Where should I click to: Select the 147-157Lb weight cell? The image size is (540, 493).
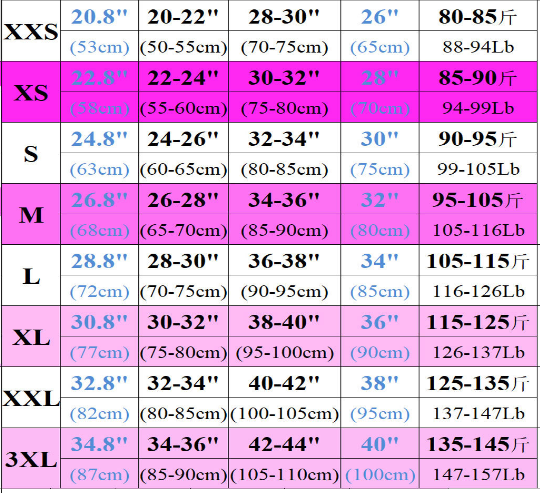coord(478,474)
